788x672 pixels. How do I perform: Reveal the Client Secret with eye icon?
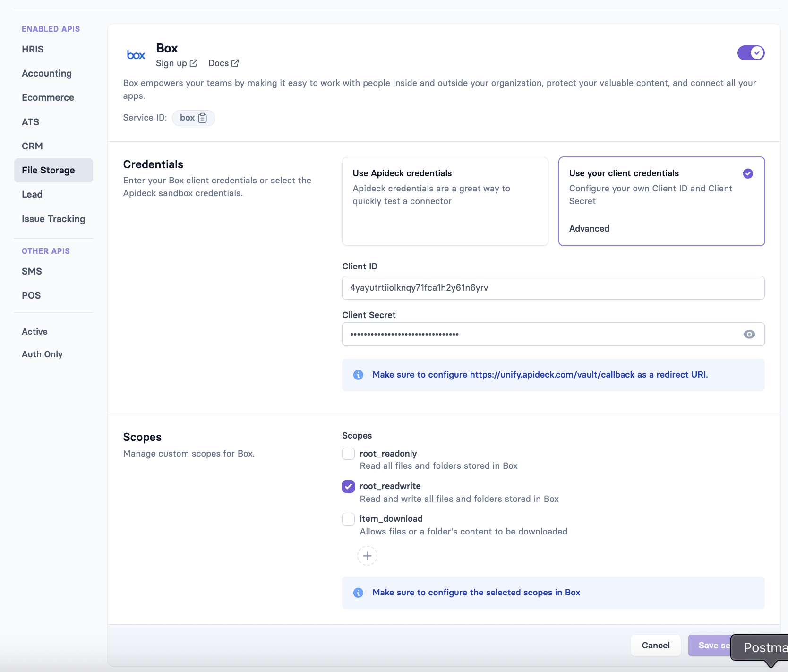coord(749,334)
